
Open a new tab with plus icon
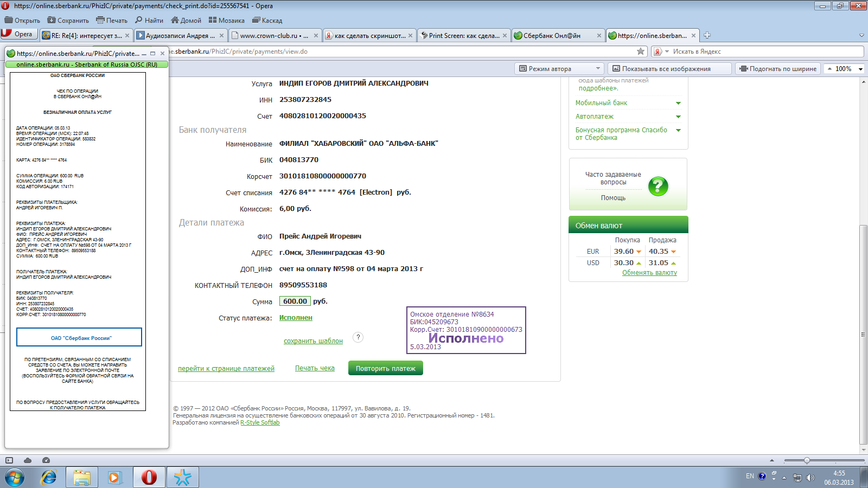[x=707, y=35]
